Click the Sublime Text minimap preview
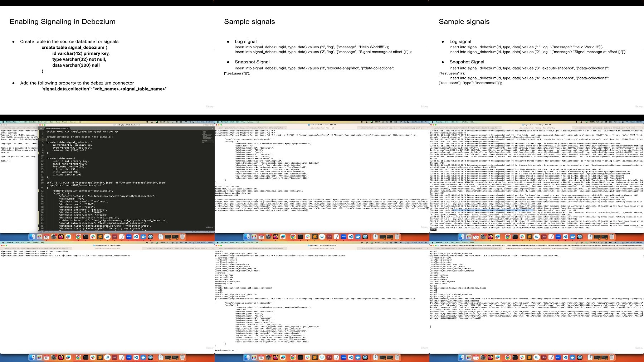The height and width of the screenshot is (362, 644). (x=208, y=136)
